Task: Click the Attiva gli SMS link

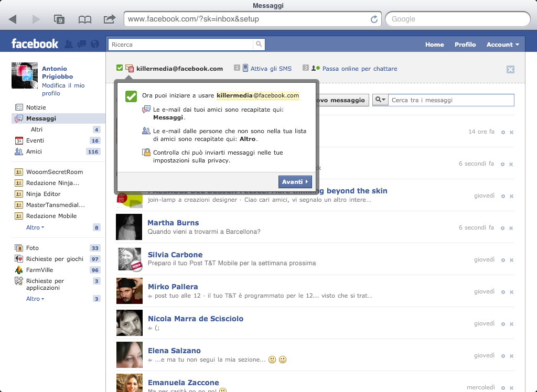Action: pos(271,69)
